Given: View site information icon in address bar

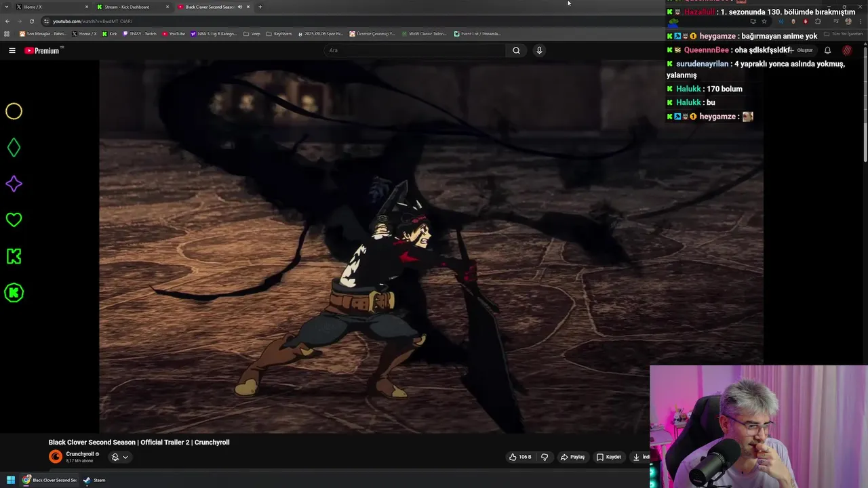Looking at the screenshot, I should [46, 21].
